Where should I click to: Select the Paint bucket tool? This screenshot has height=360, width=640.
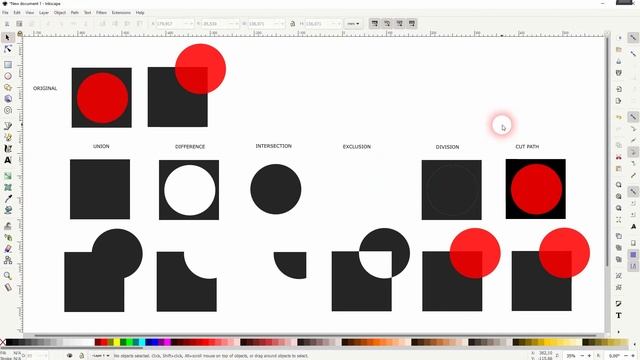[x=8, y=210]
